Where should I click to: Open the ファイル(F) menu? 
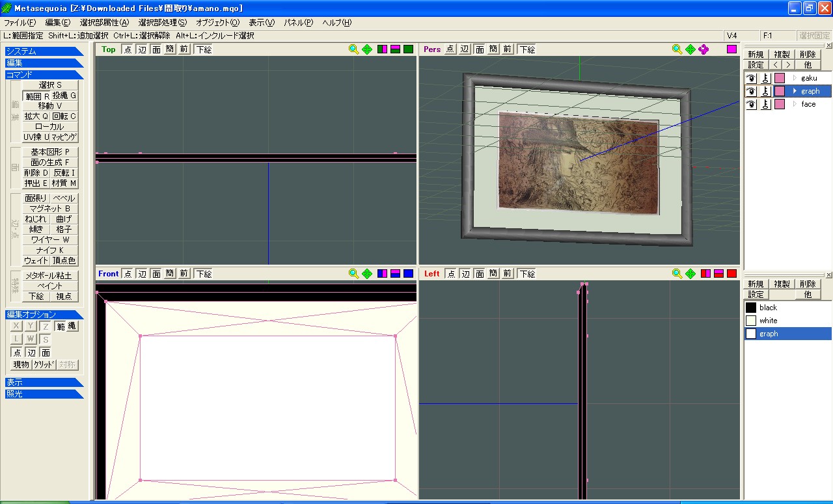(x=20, y=23)
